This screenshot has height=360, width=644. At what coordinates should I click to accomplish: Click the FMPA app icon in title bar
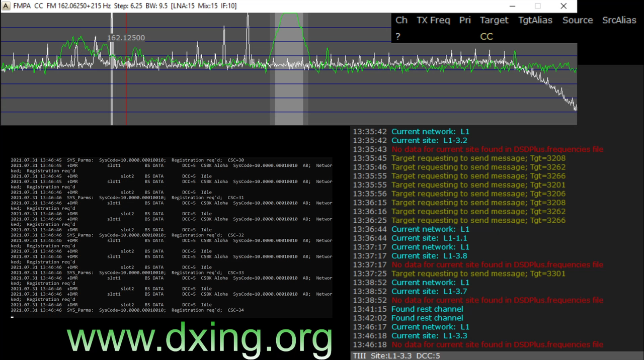tap(6, 6)
